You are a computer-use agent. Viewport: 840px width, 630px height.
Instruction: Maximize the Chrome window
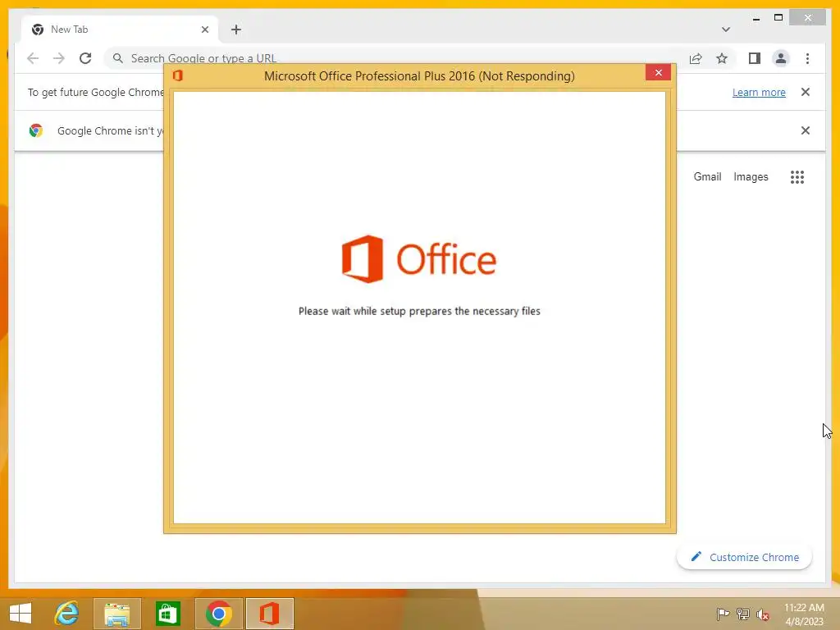pyautogui.click(x=778, y=18)
